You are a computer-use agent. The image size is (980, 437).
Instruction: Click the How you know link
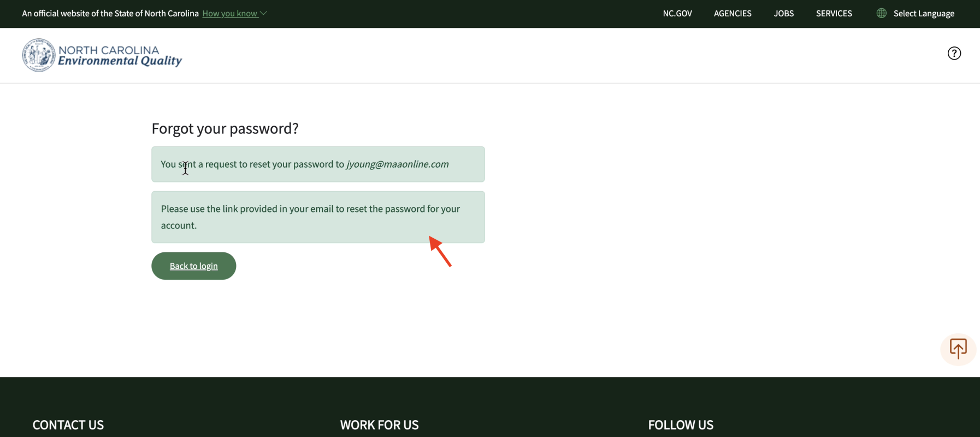[x=229, y=14]
